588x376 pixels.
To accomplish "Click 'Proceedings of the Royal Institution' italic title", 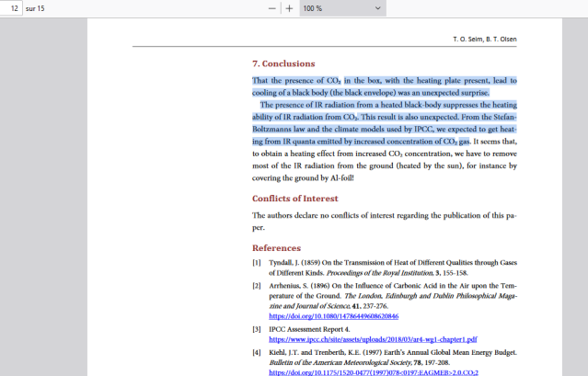I will click(381, 273).
